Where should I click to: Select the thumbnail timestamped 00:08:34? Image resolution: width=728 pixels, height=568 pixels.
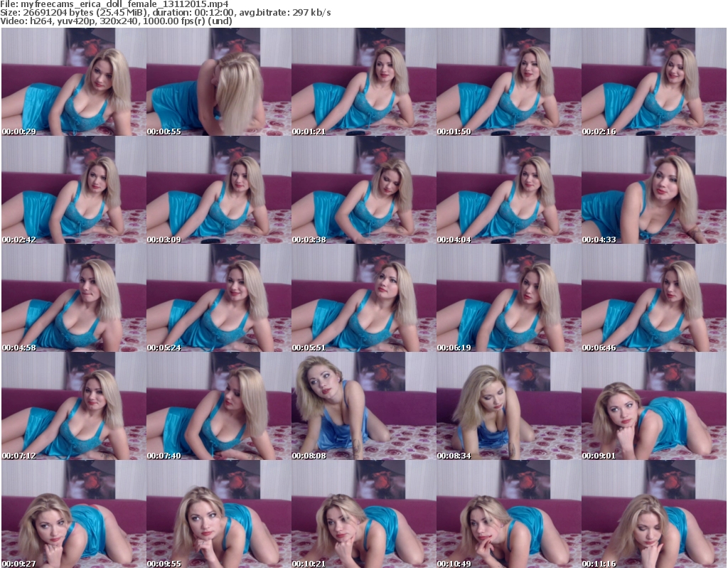tap(508, 407)
